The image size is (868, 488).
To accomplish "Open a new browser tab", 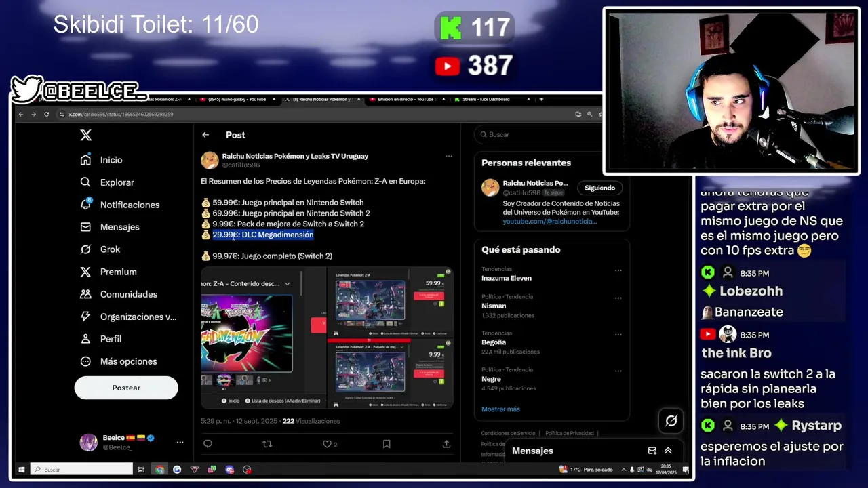I will pos(540,99).
